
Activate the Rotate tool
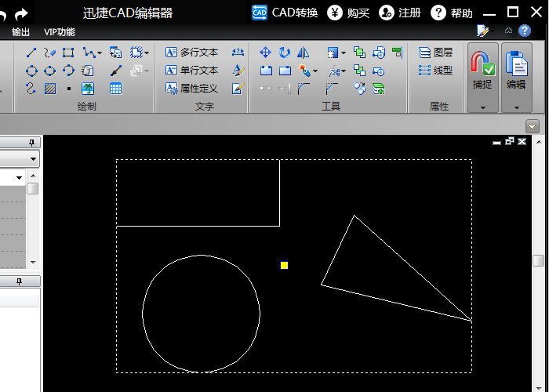pos(284,53)
